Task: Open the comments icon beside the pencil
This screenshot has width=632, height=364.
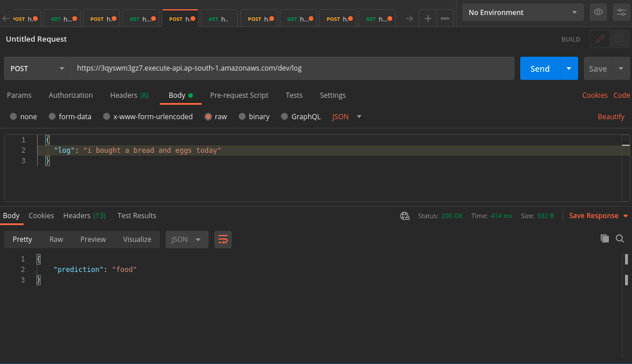Action: point(619,39)
